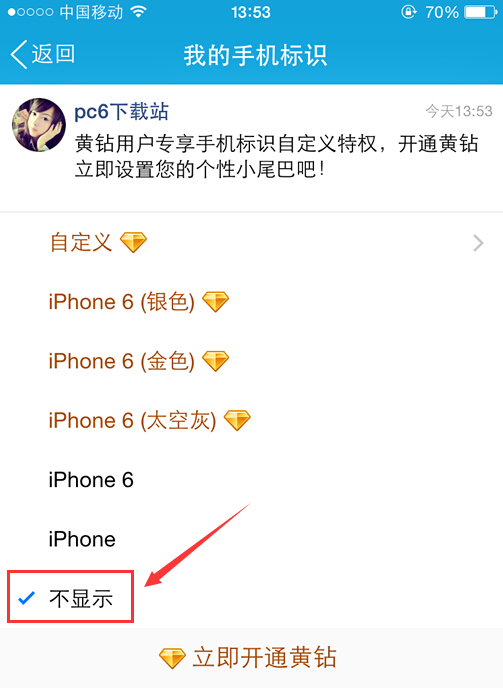Image resolution: width=503 pixels, height=688 pixels.
Task: Select the plain iPhone identifier option
Action: click(252, 539)
